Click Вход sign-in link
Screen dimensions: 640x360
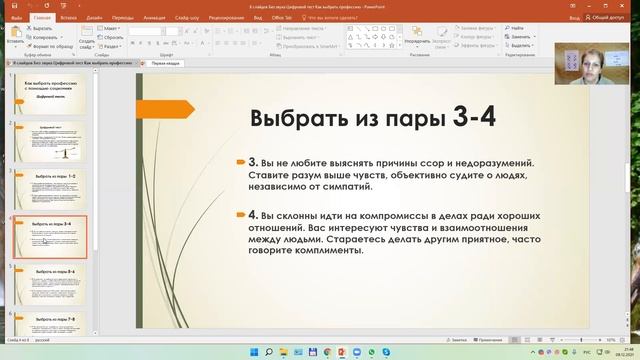574,18
